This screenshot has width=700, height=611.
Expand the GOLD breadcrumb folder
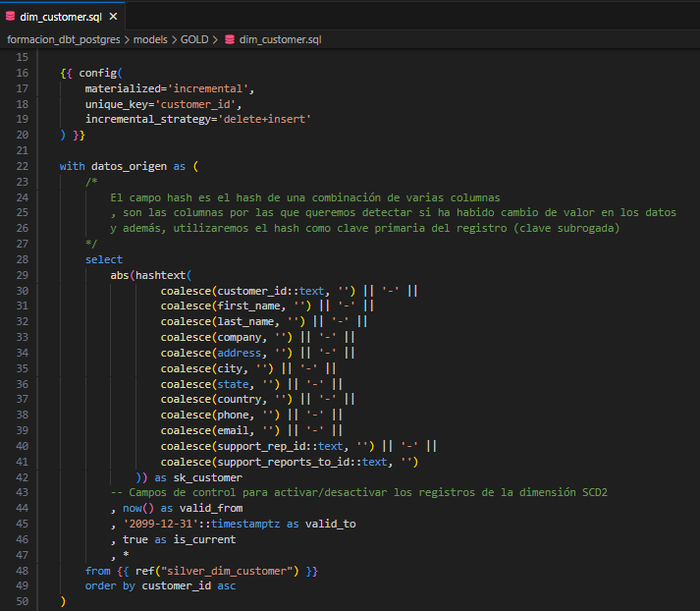(x=194, y=39)
